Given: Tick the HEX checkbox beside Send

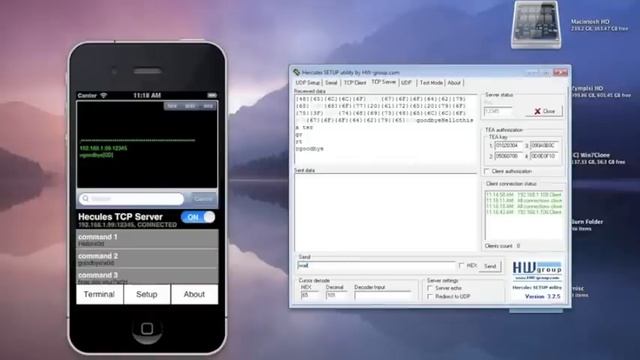Looking at the screenshot, I should (461, 266).
